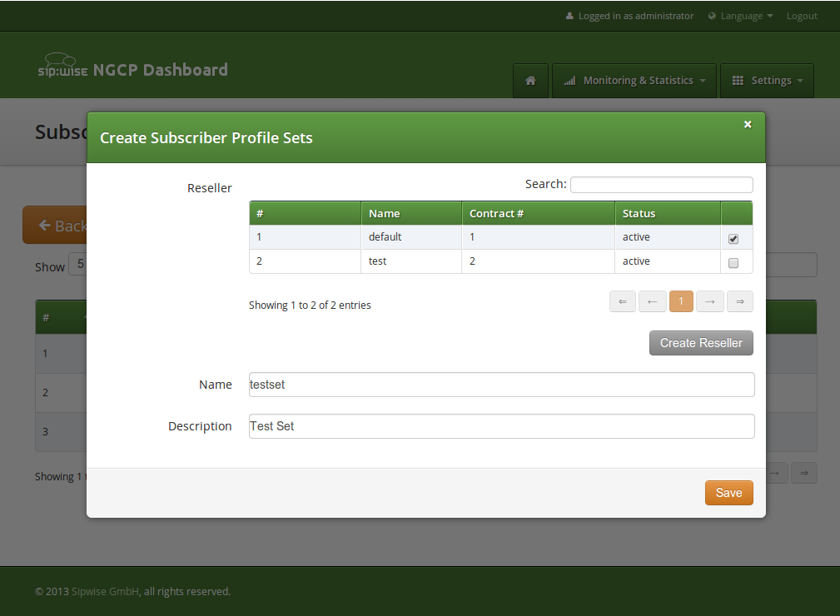This screenshot has height=616, width=840.
Task: Click inside the Search field
Action: click(661, 184)
